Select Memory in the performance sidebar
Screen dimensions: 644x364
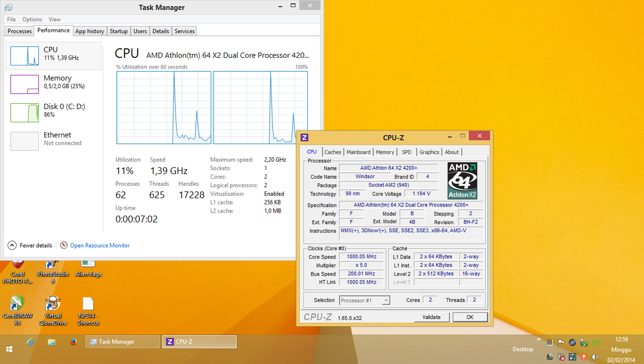click(x=53, y=84)
